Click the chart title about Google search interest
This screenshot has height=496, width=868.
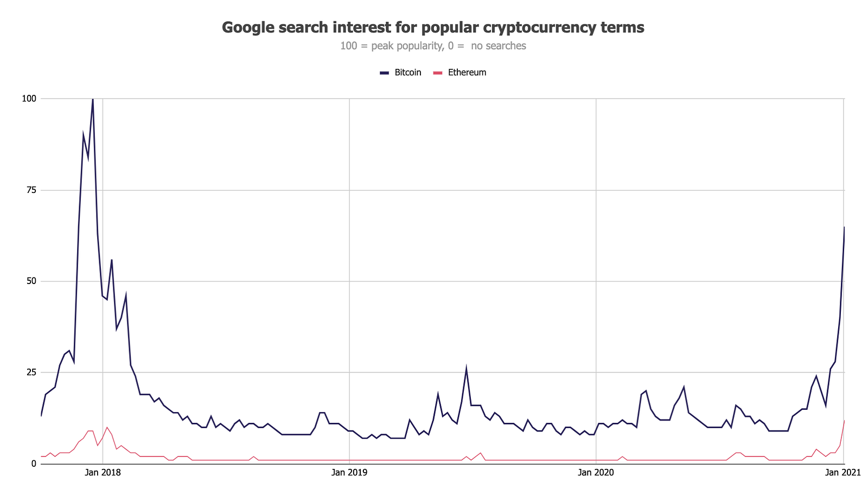(x=433, y=27)
